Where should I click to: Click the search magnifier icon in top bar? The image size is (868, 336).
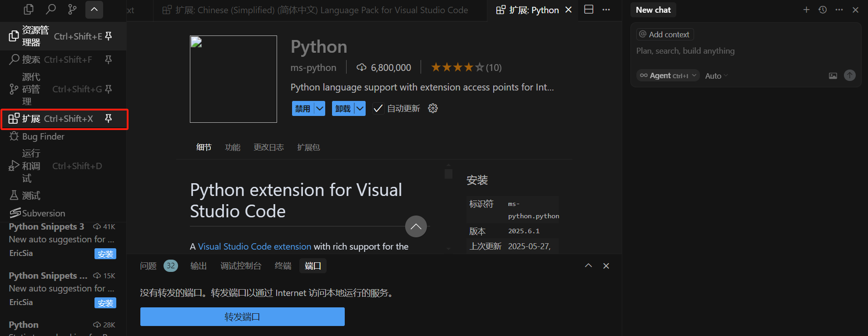[x=51, y=9]
